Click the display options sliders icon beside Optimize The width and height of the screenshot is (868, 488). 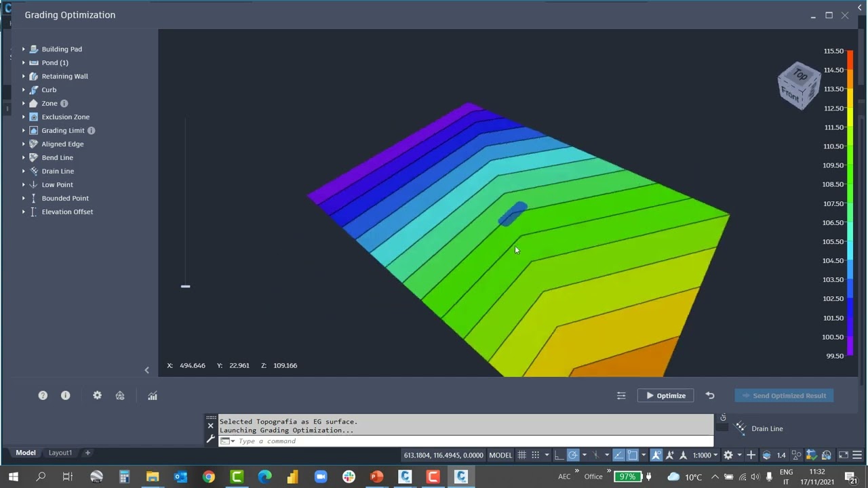pos(621,396)
